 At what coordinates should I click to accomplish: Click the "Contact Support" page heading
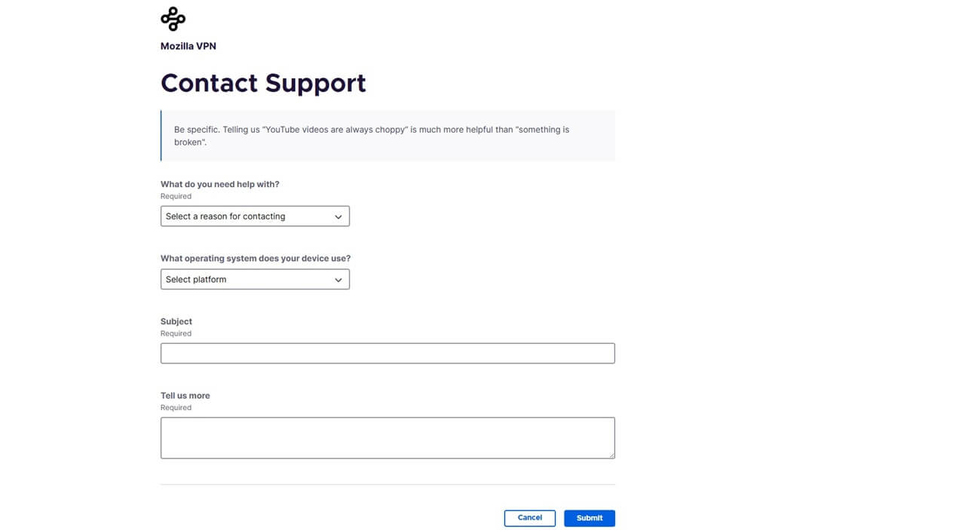[263, 83]
